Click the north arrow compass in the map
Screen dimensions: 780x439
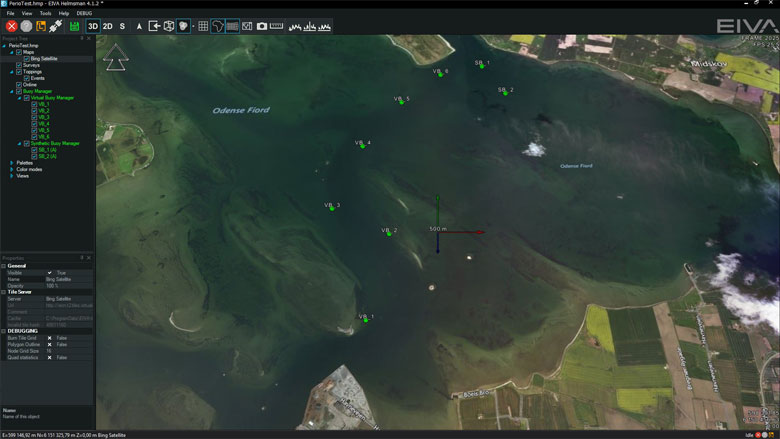[116, 59]
